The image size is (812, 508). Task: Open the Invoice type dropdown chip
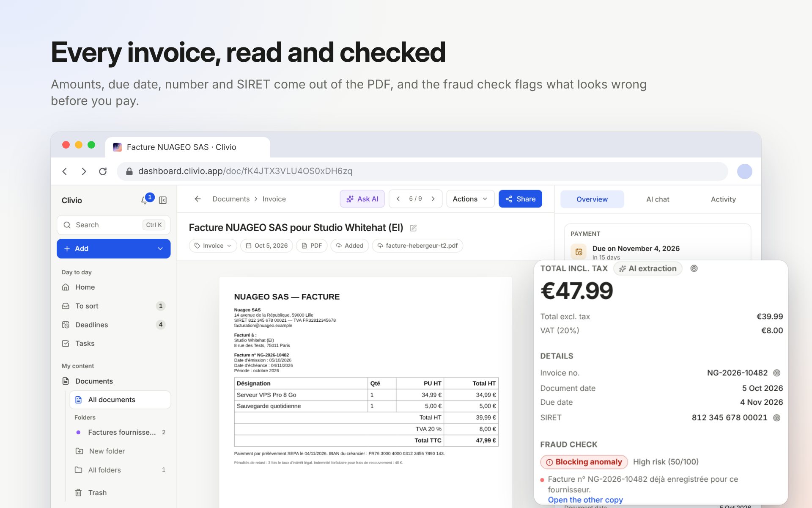coord(213,246)
